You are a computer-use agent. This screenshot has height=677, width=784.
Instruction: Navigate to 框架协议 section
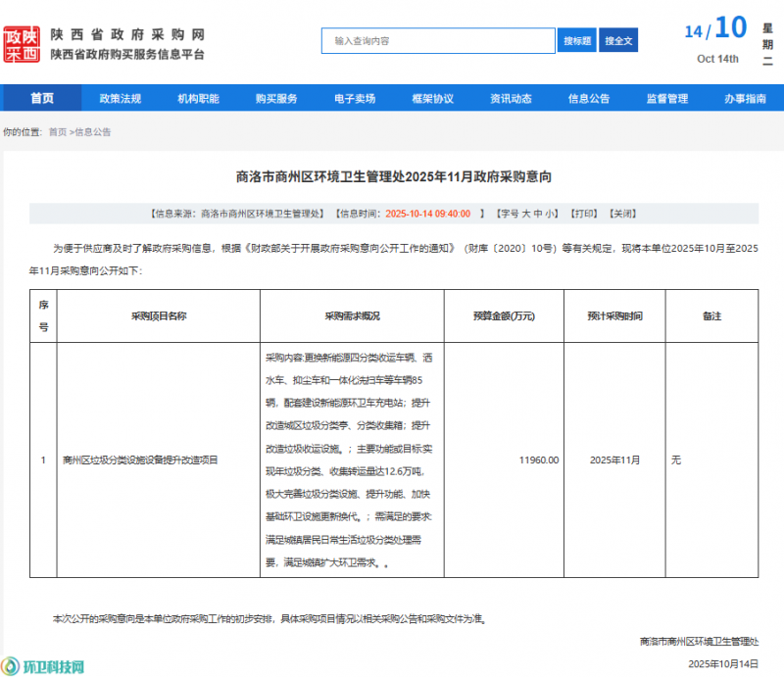pos(433,99)
